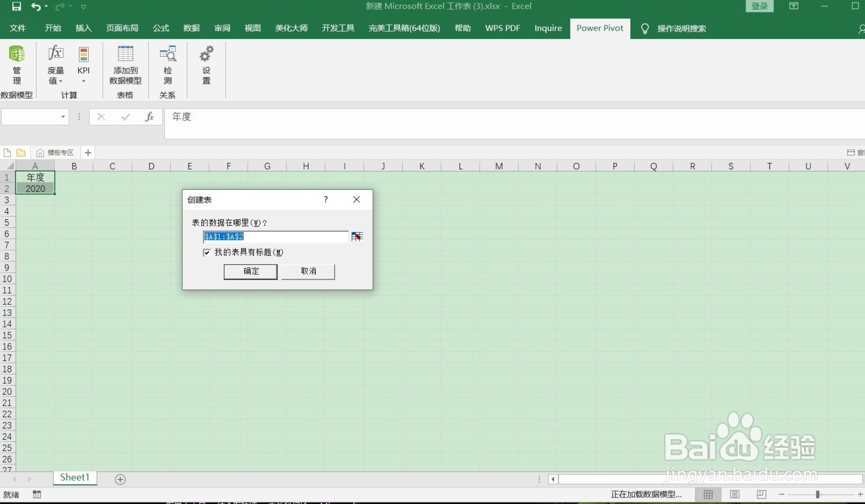Click the Redo arrow
865x504 pixels.
[x=60, y=6]
